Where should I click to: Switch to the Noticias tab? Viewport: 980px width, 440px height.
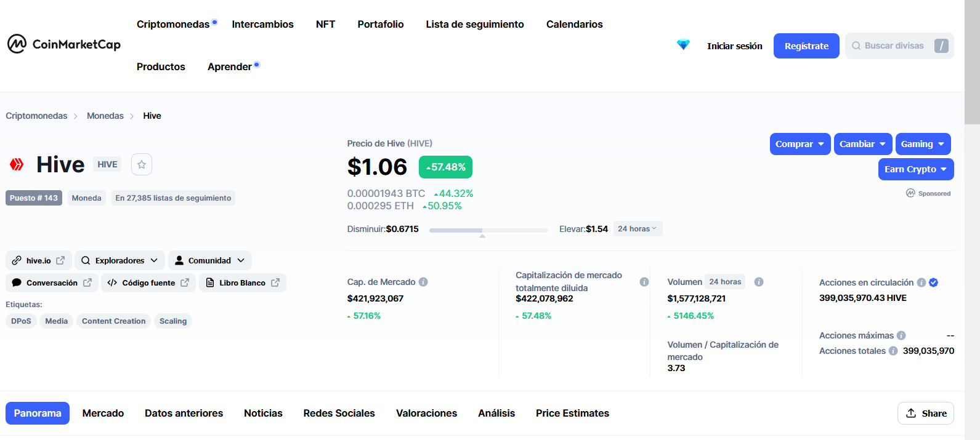coord(263,414)
